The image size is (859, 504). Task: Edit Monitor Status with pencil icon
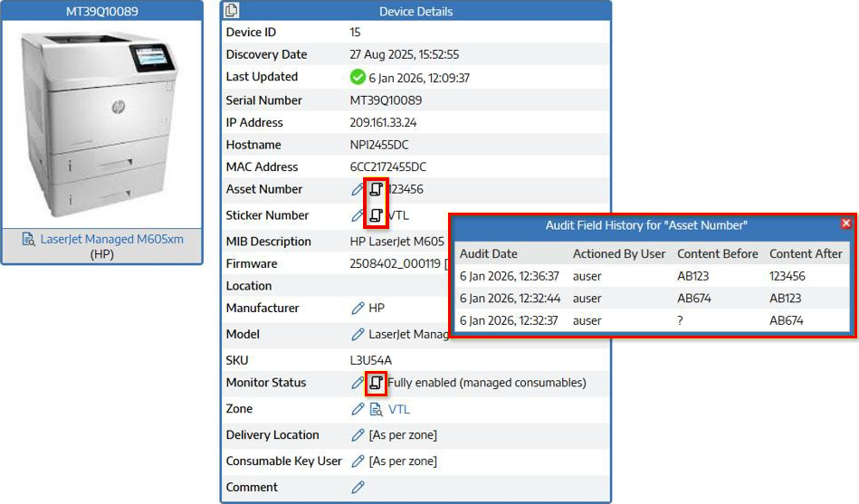point(358,383)
